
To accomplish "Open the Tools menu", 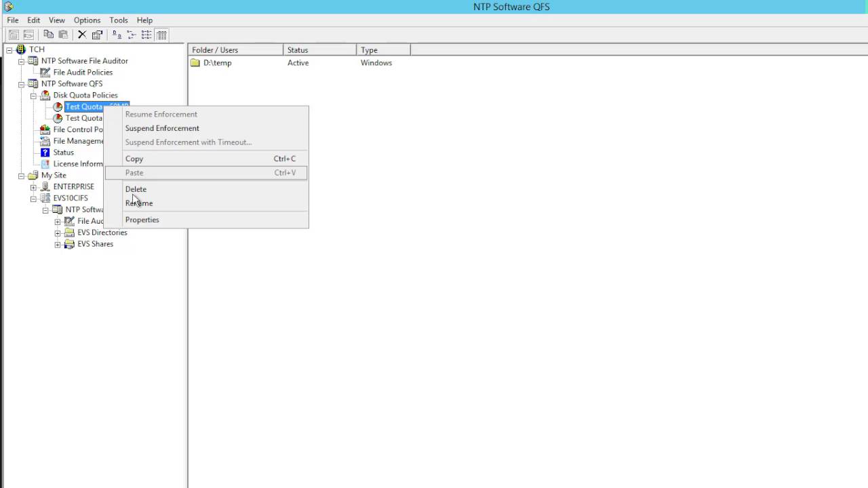I will pos(119,20).
